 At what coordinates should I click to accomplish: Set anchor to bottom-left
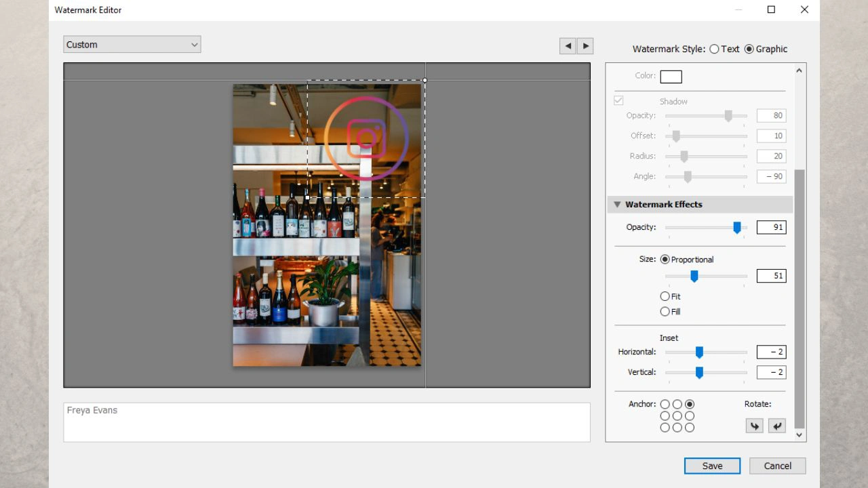pos(665,427)
